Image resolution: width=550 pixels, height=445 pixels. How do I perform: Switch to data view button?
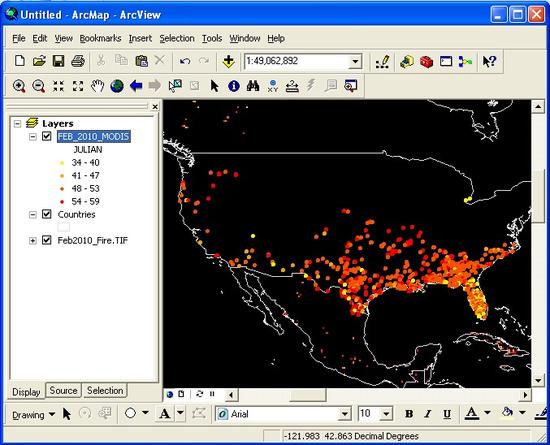[x=170, y=394]
